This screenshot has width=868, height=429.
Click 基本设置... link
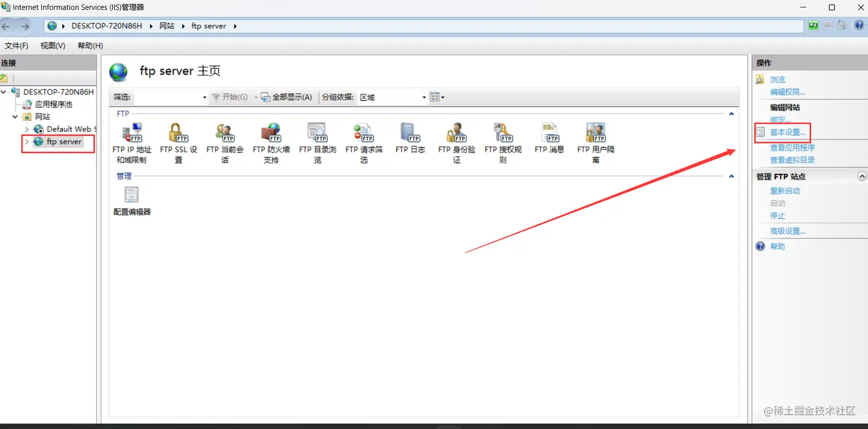coord(788,132)
